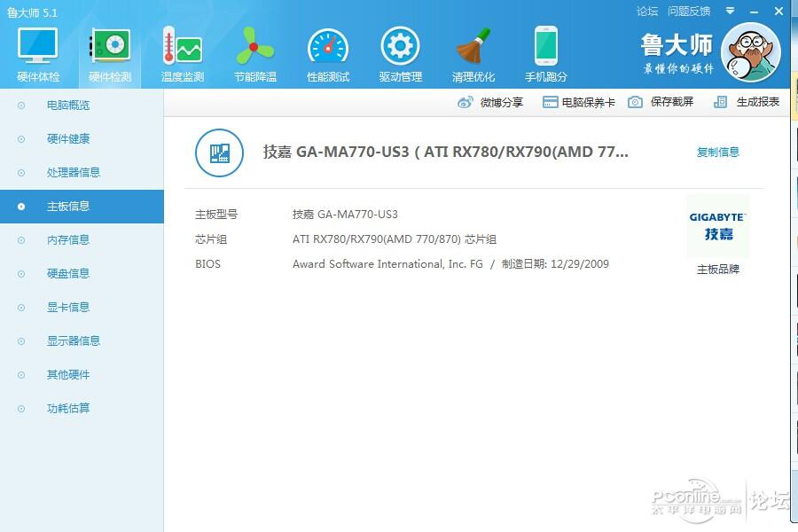
Task: Click the 鲁大师 mascot avatar
Action: (751, 52)
